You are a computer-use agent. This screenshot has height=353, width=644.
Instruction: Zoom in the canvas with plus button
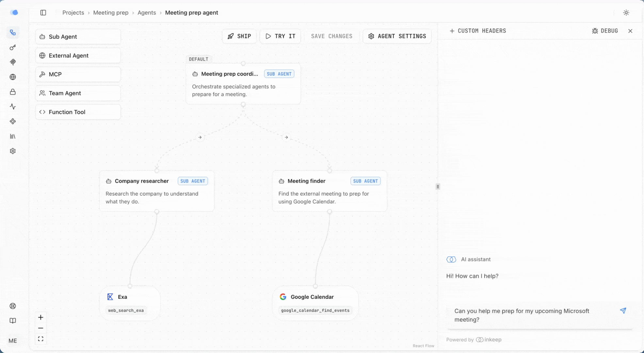(40, 317)
